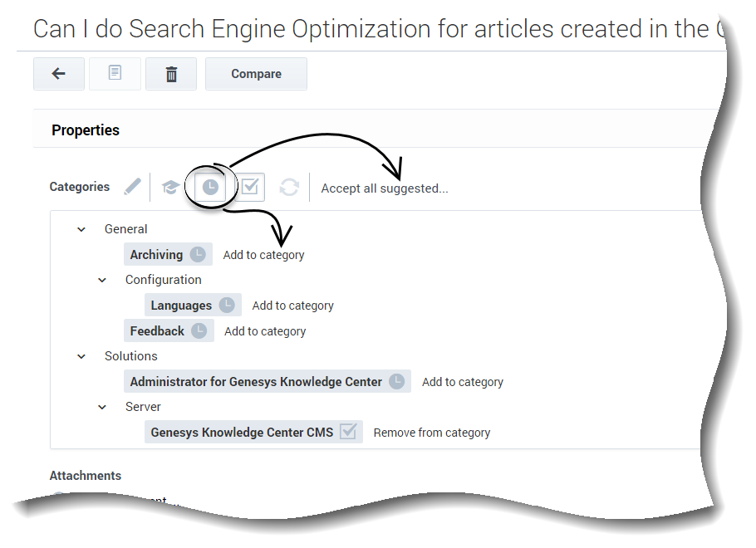Click the clock suggested categories icon
This screenshot has height=548, width=756.
tap(210, 188)
